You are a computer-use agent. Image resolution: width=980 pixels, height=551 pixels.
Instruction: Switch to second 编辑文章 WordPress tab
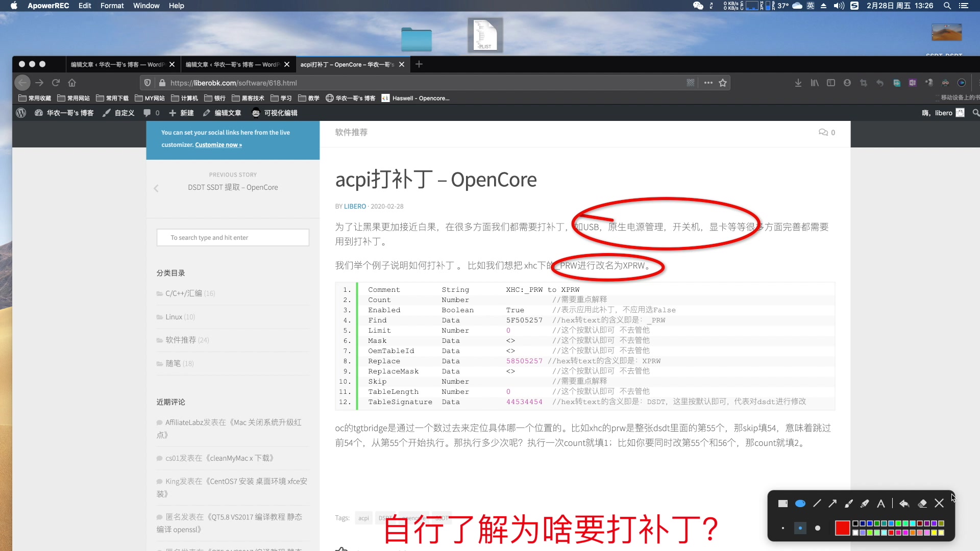(x=237, y=64)
